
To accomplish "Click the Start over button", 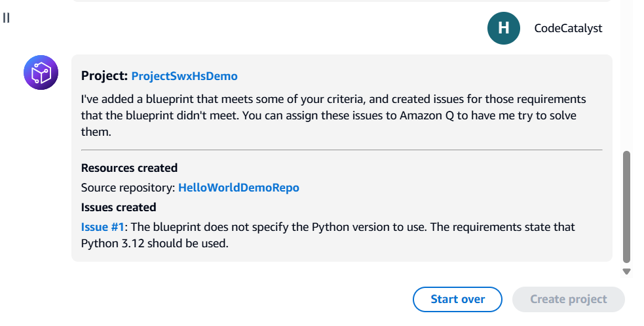I will point(457,299).
